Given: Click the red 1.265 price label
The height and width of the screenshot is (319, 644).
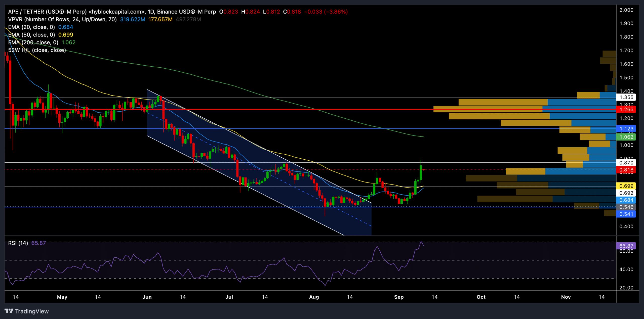Looking at the screenshot, I should pyautogui.click(x=626, y=110).
